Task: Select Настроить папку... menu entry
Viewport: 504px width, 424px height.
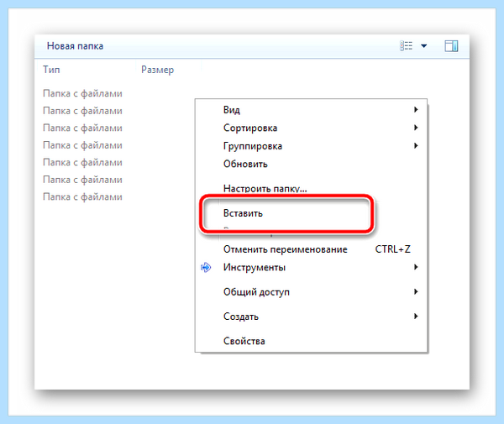Action: pos(265,188)
